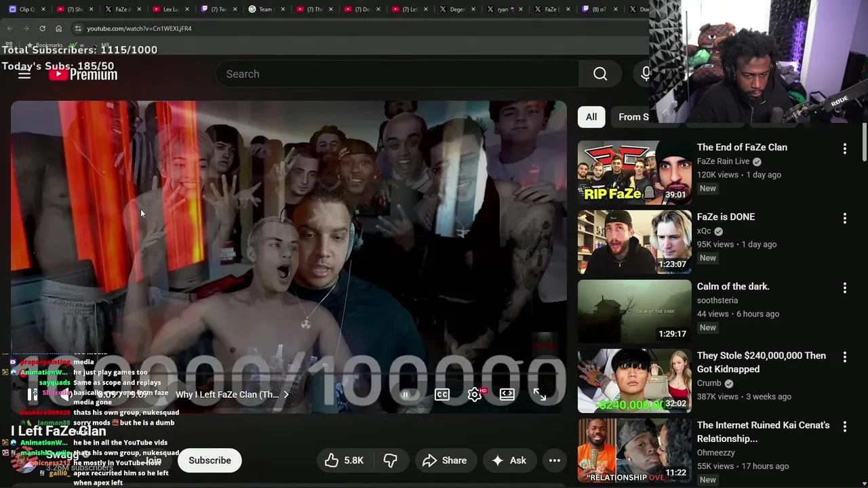
Task: Open more actions below the video
Action: (555, 460)
